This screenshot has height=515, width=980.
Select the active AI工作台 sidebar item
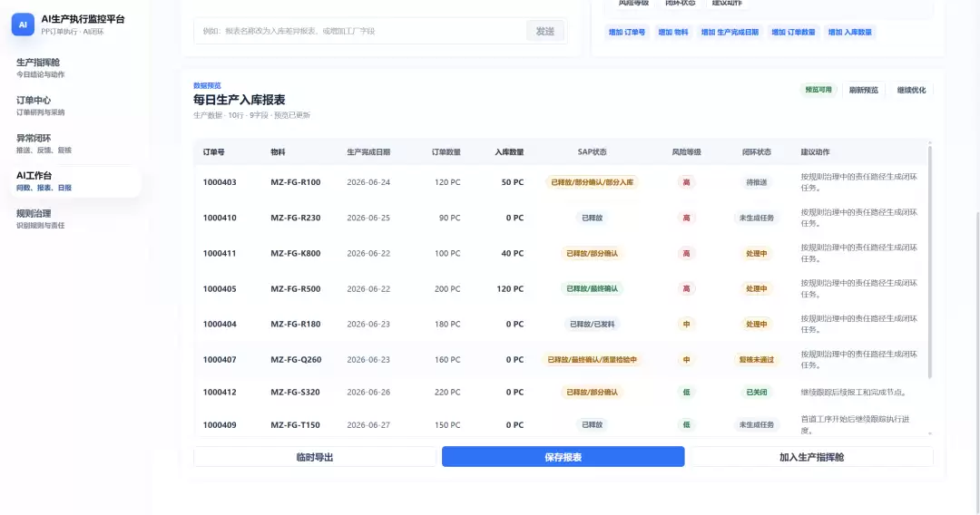click(75, 181)
